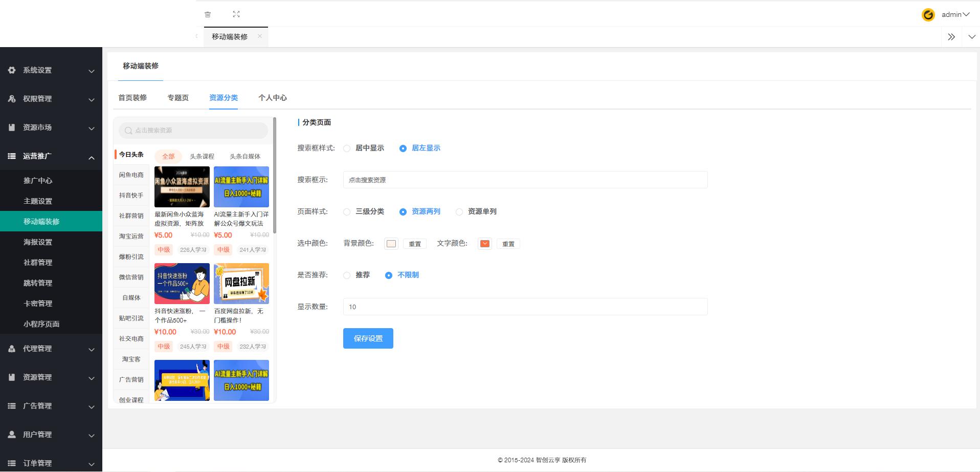Switch to the 首页装修 tab
The height and width of the screenshot is (472, 980).
point(132,98)
